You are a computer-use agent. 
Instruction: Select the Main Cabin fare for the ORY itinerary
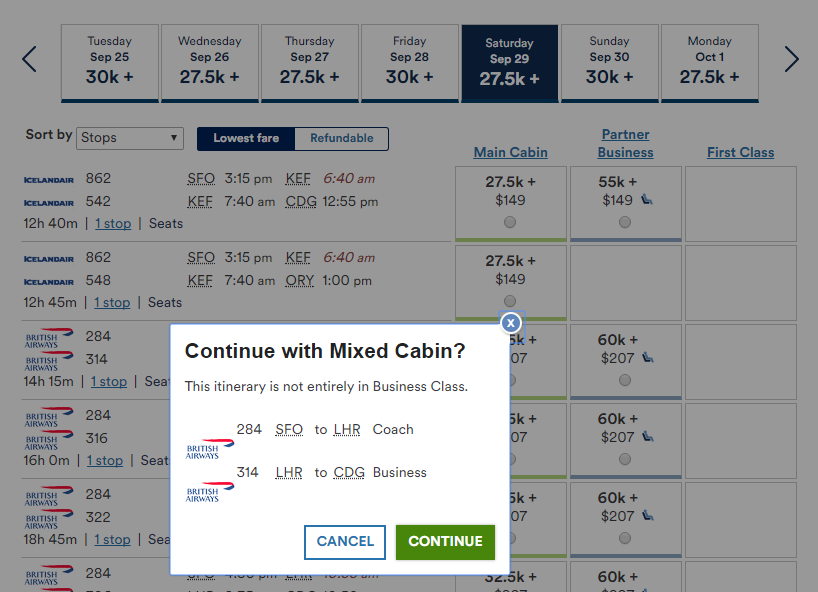510,301
